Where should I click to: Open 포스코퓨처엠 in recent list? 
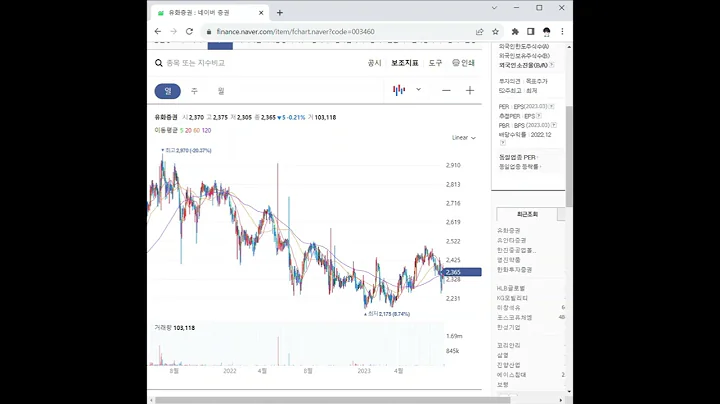point(514,317)
